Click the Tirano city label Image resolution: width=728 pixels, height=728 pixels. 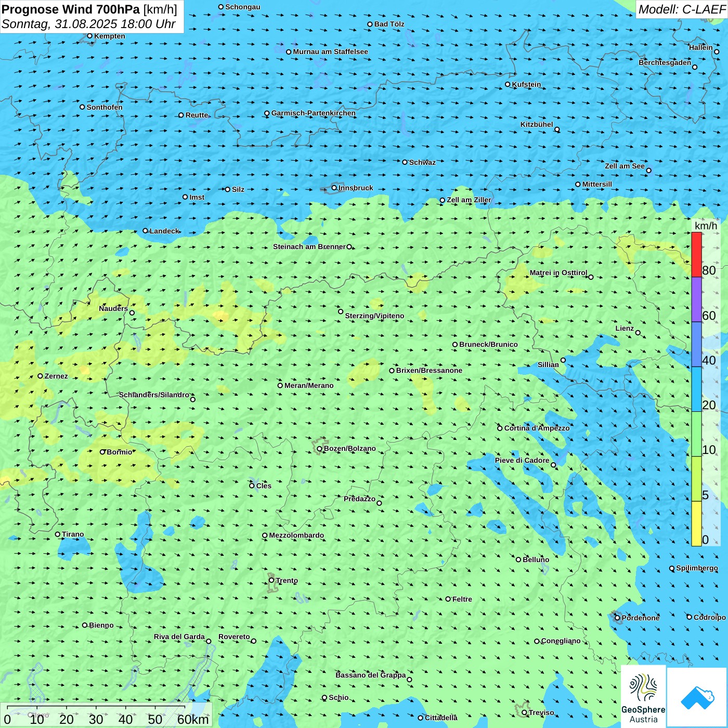pos(73,534)
